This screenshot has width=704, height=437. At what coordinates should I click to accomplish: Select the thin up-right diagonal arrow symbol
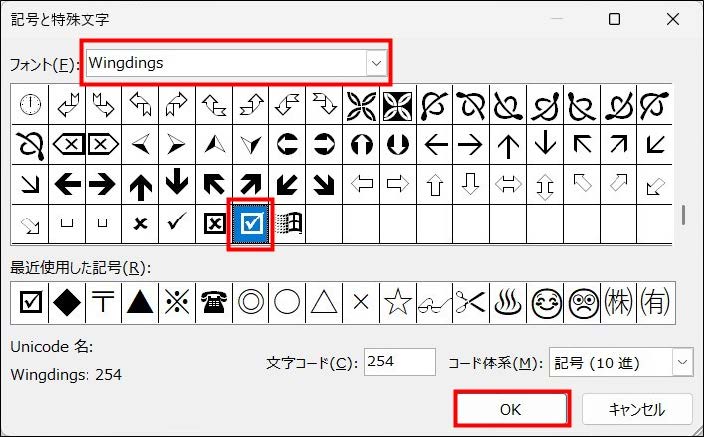pyautogui.click(x=619, y=145)
